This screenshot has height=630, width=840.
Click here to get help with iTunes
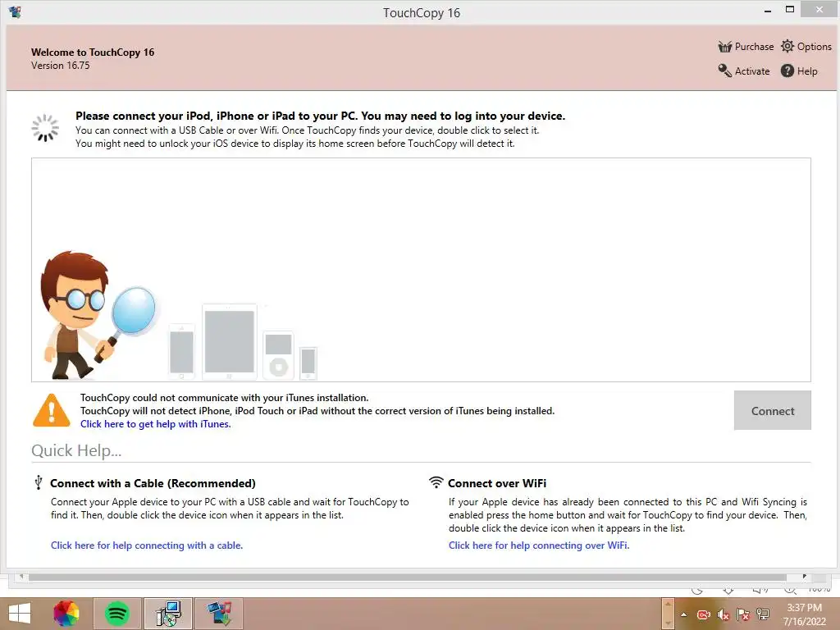tap(155, 424)
